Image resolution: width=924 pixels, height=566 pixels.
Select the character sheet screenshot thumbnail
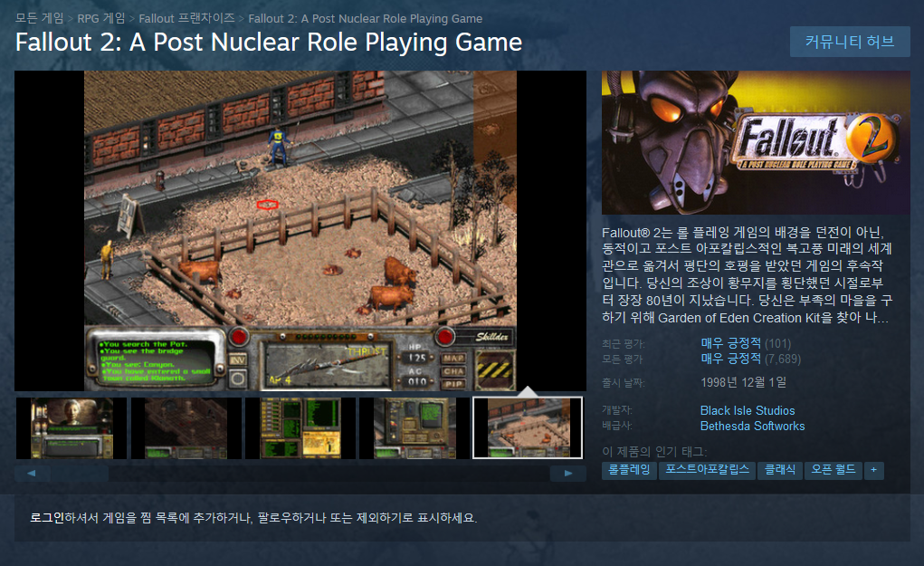point(300,428)
